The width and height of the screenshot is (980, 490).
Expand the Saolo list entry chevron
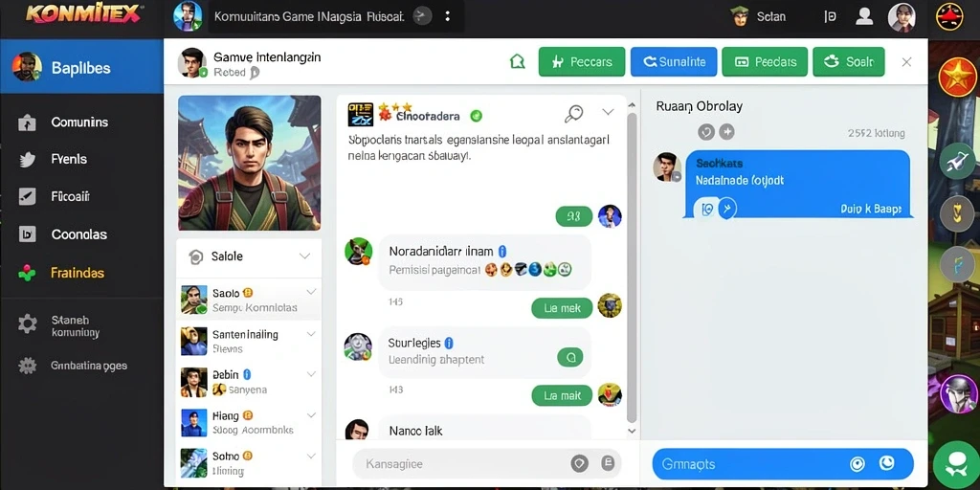point(311,292)
